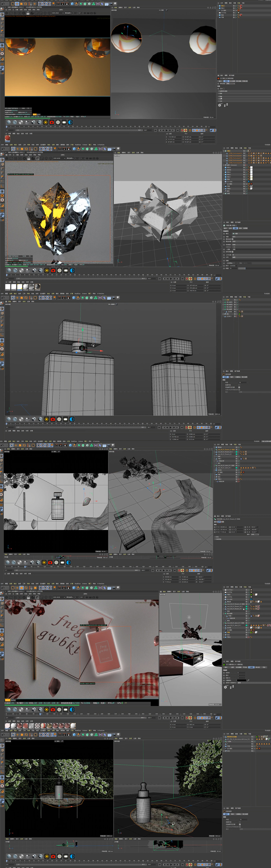Click red camera icon in pink perfume render window
The height and width of the screenshot is (868, 271).
[53, 710]
